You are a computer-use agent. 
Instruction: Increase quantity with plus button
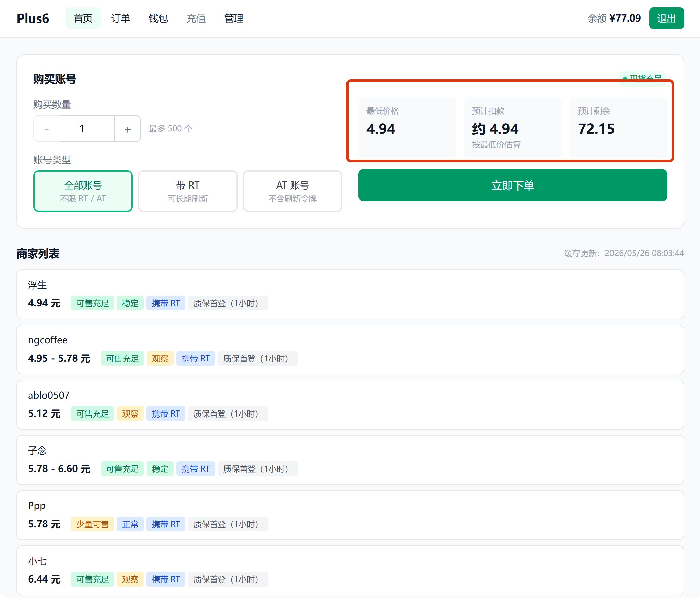[127, 129]
